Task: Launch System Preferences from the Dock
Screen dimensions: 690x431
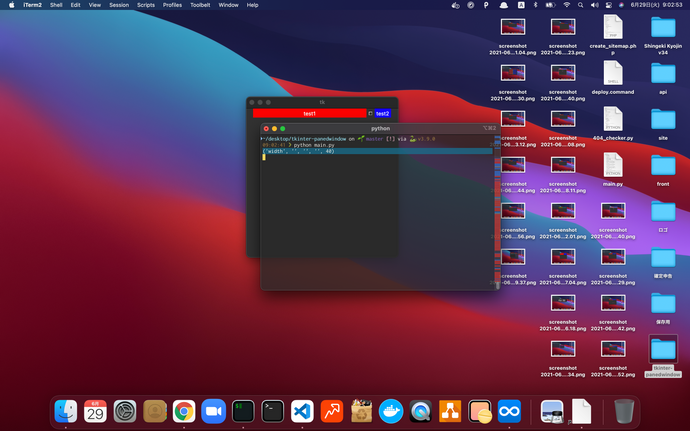Action: coord(125,411)
